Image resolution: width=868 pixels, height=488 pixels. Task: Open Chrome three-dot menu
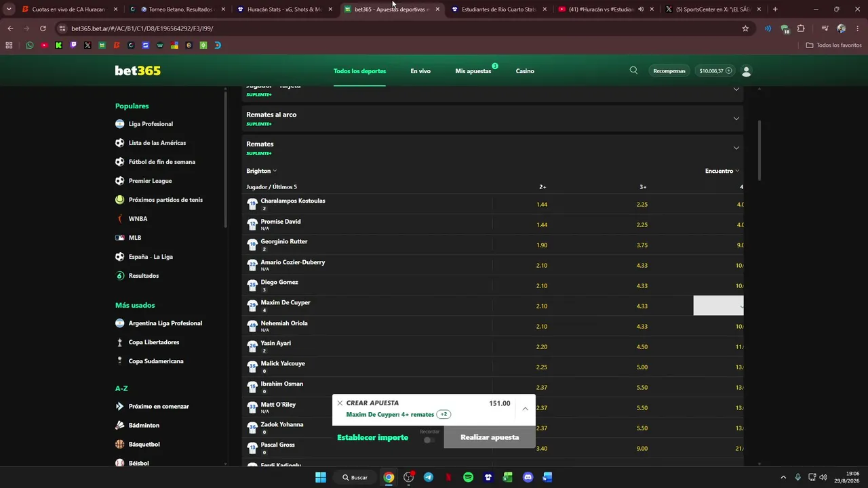coord(858,28)
